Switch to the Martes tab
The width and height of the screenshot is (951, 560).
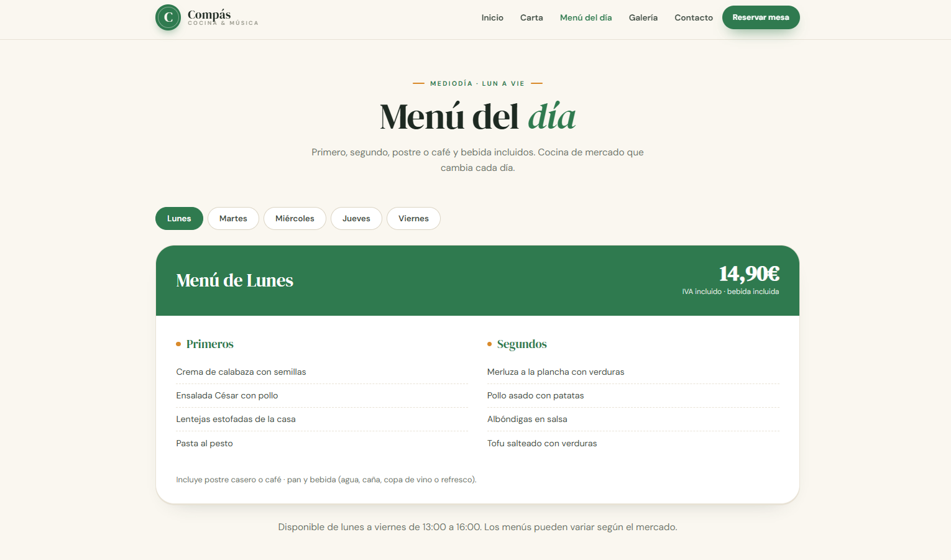[233, 218]
